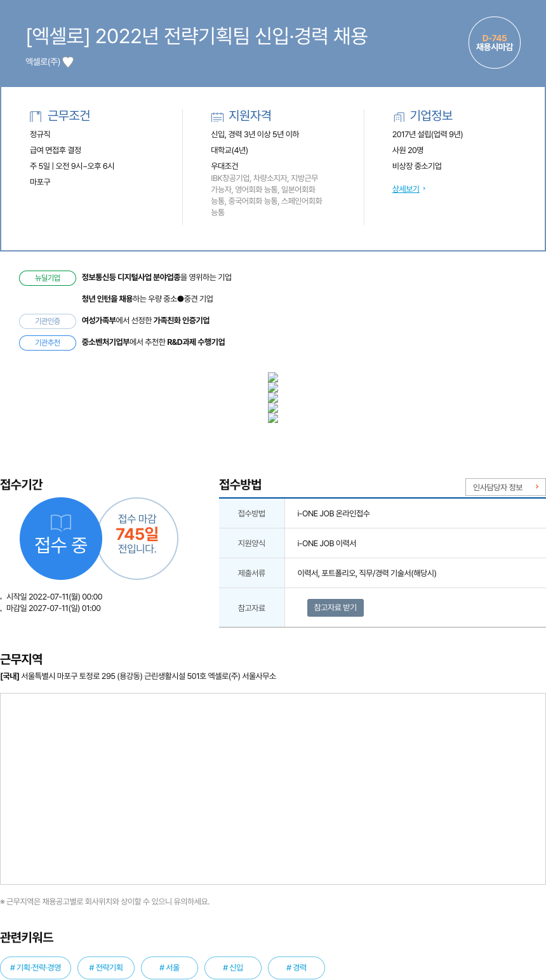Click the 마감일 2027-07-11 date line

[x=53, y=608]
